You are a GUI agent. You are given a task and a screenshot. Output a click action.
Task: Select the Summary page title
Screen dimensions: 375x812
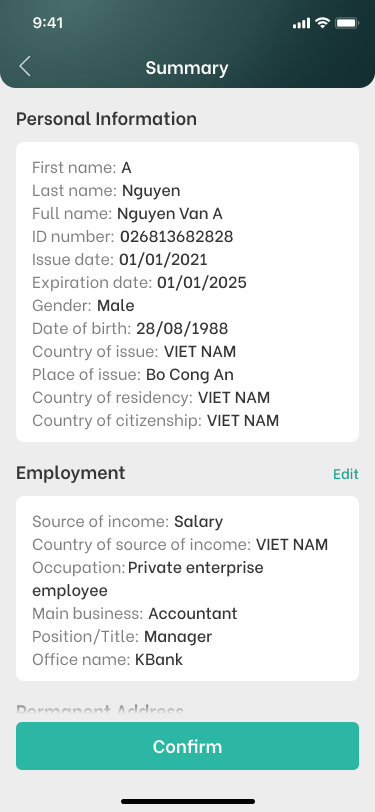[187, 68]
